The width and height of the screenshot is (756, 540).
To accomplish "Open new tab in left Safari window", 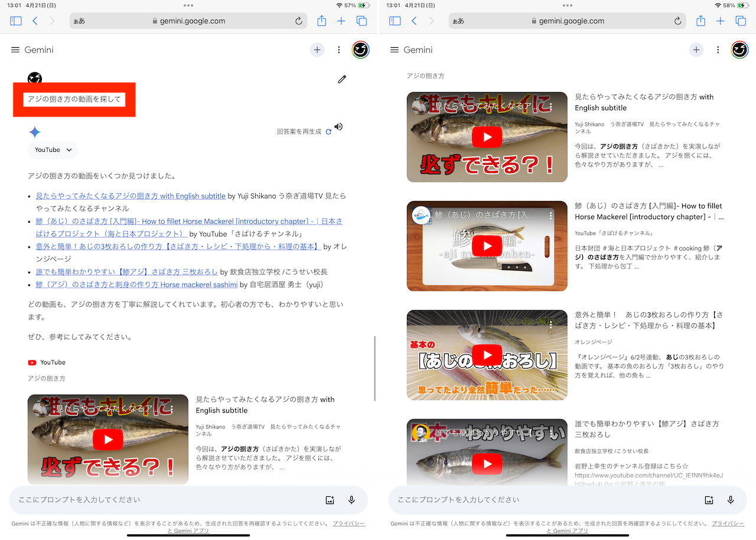I will 341,21.
